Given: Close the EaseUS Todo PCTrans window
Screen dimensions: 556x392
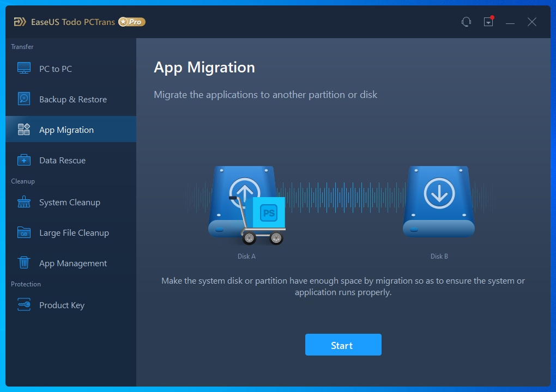Looking at the screenshot, I should (532, 22).
